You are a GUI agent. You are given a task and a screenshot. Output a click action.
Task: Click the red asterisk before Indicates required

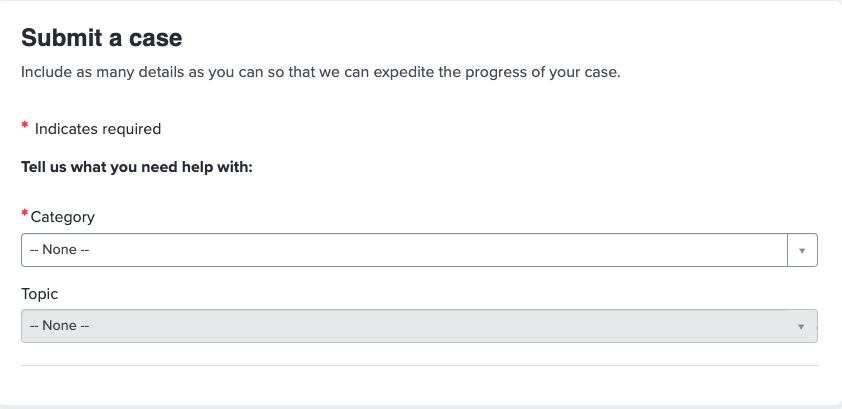[25, 127]
